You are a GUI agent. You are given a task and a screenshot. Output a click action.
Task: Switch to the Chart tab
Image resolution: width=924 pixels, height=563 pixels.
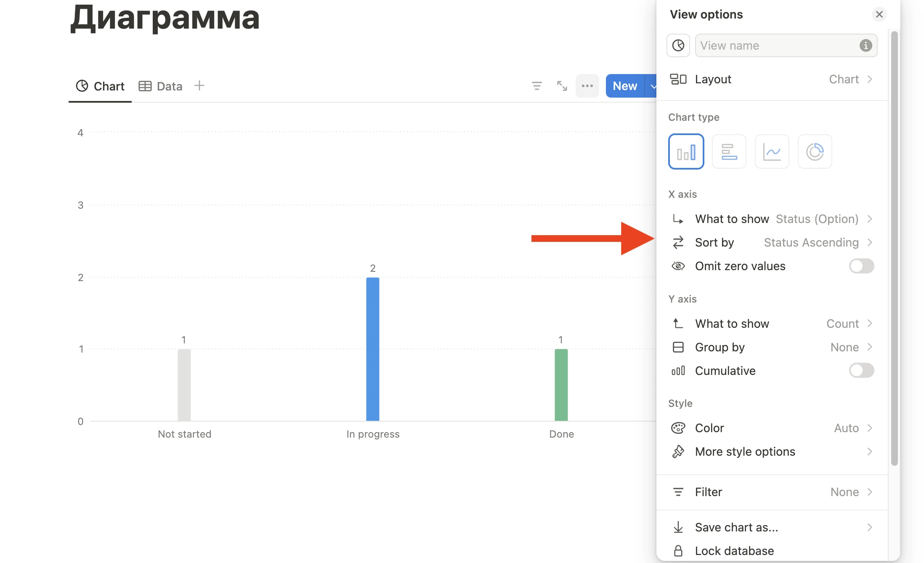pos(100,86)
